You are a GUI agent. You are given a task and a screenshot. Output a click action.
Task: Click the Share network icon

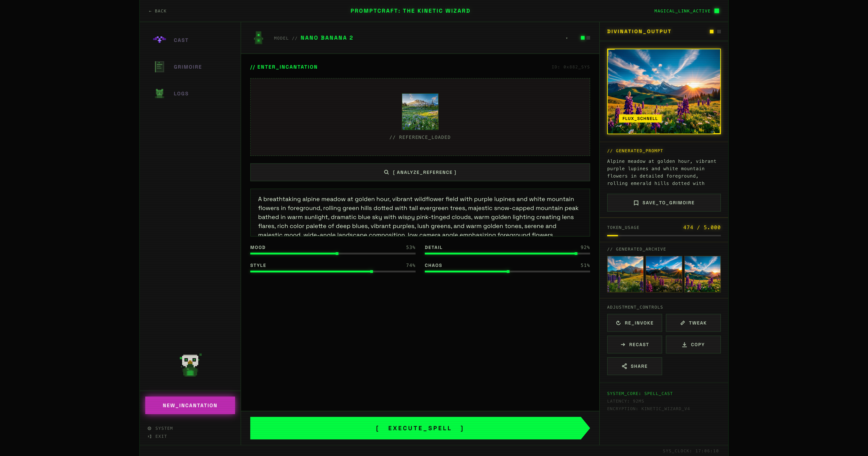(624, 366)
